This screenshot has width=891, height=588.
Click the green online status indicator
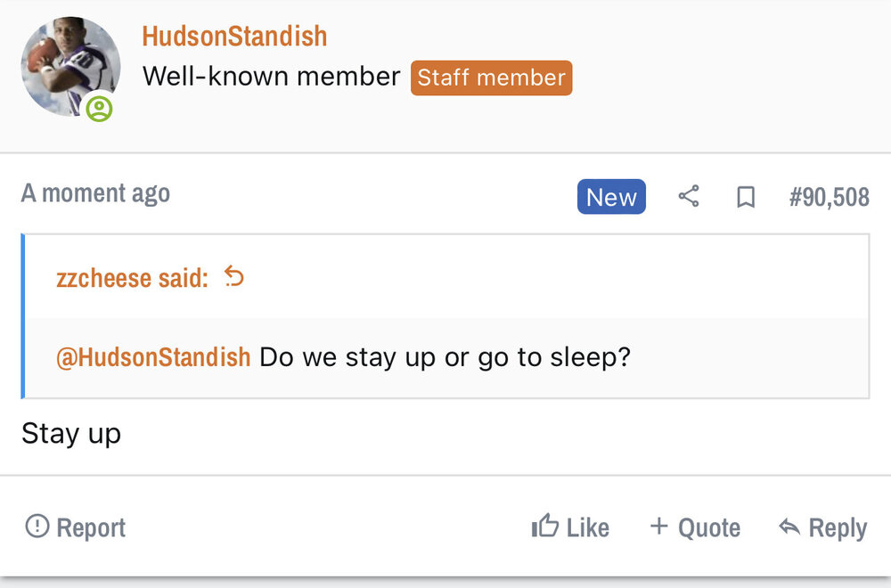click(100, 110)
